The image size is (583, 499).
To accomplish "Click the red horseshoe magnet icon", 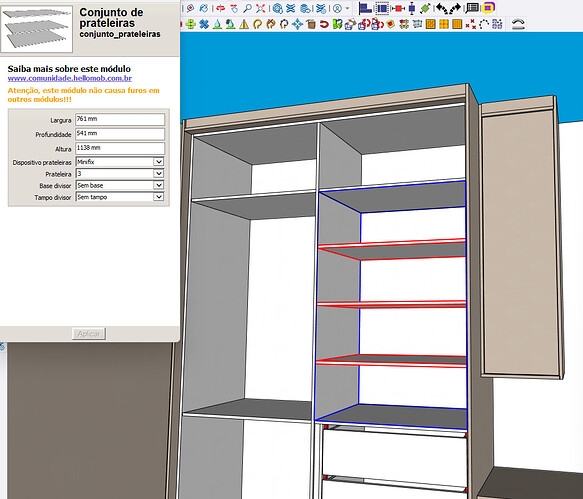I will [324, 24].
